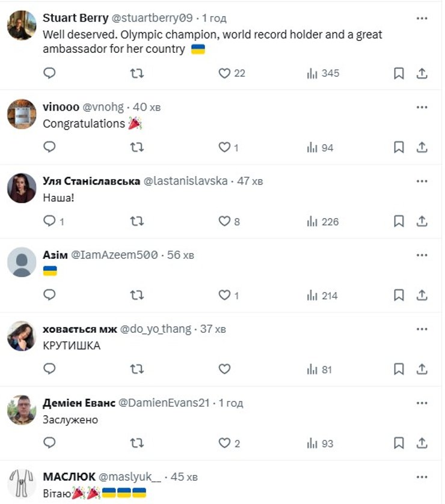This screenshot has width=445, height=504.
Task: Open more options on Азім's tweet
Action: pyautogui.click(x=422, y=255)
